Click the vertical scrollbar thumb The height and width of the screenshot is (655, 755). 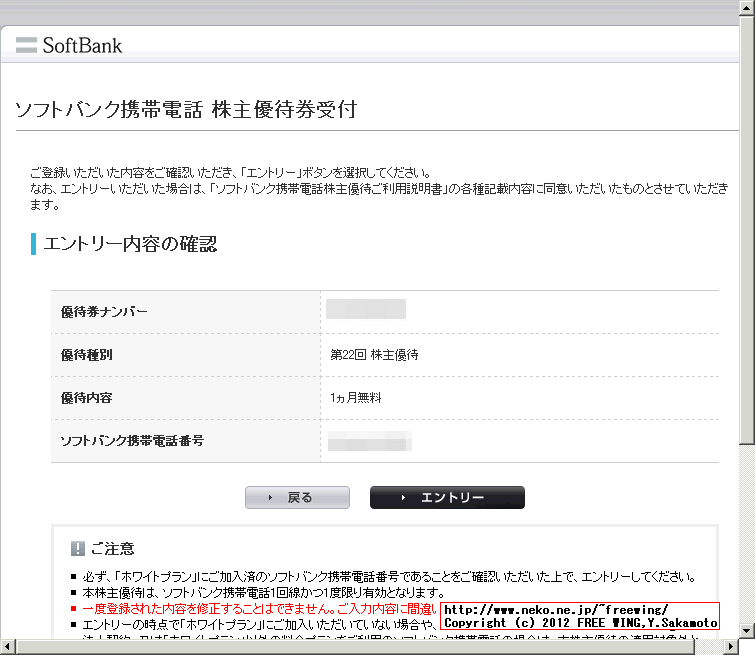tap(747, 230)
